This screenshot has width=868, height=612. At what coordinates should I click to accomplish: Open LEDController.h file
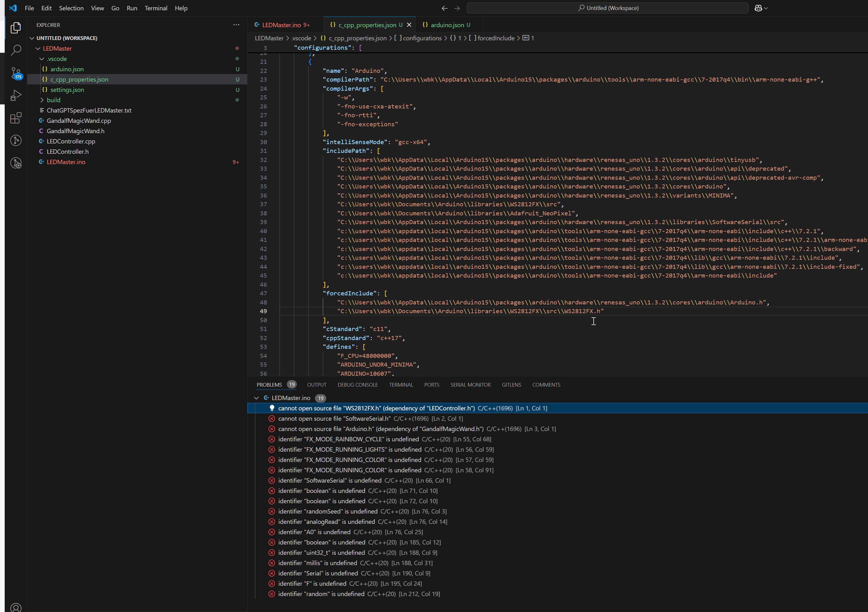pyautogui.click(x=137, y=152)
